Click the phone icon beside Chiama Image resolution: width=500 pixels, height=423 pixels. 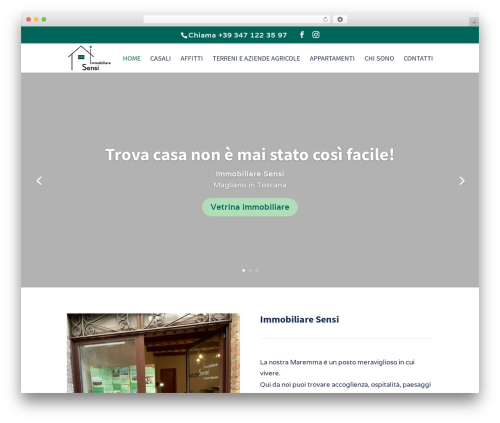click(184, 35)
